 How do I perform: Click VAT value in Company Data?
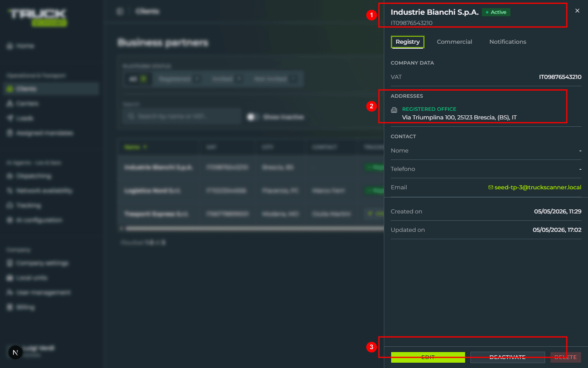tap(560, 77)
